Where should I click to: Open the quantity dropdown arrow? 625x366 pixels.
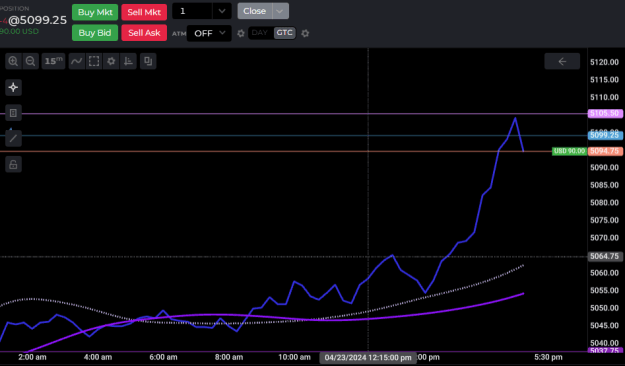(x=222, y=11)
